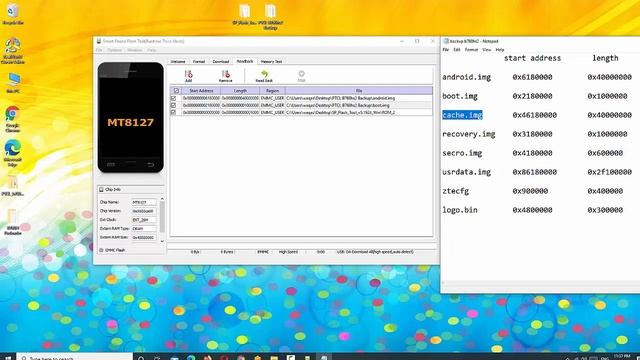Image resolution: width=640 pixels, height=360 pixels.
Task: Click the Extern RAM Type field
Action: 143,229
